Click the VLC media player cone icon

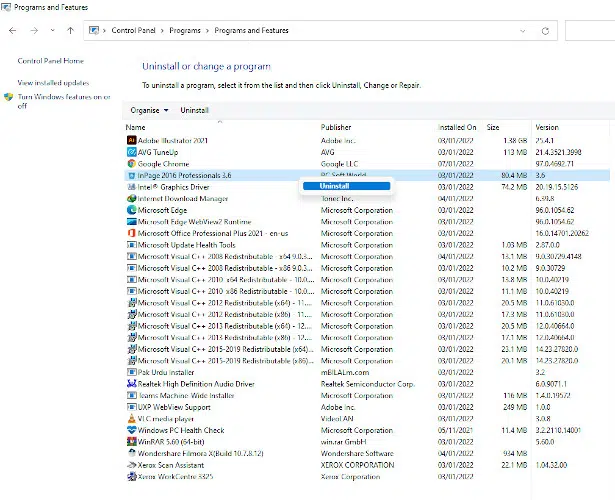click(x=132, y=418)
